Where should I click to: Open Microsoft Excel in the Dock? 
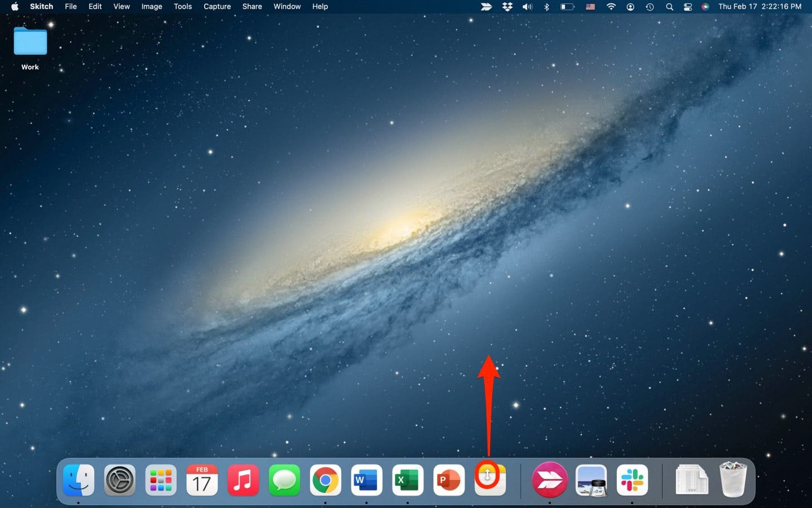408,480
